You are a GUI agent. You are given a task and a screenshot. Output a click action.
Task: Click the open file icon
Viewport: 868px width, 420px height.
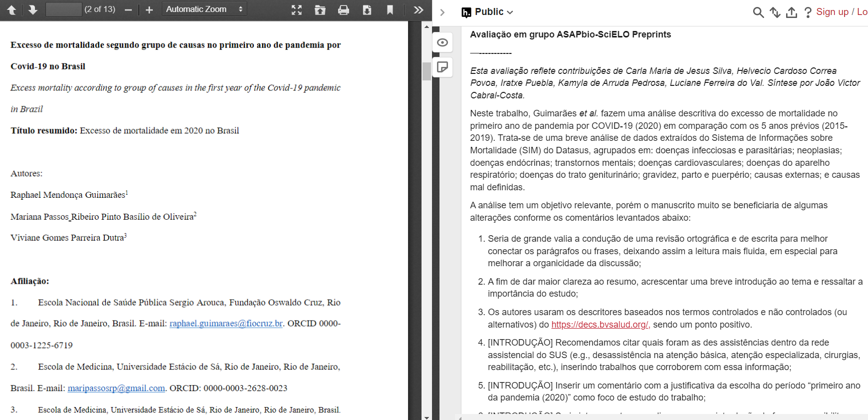320,10
